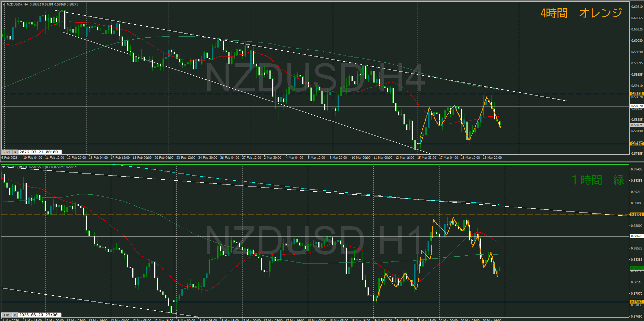
Task: Select the white 0.58670 price label on H1 chart
Action: [x=636, y=236]
